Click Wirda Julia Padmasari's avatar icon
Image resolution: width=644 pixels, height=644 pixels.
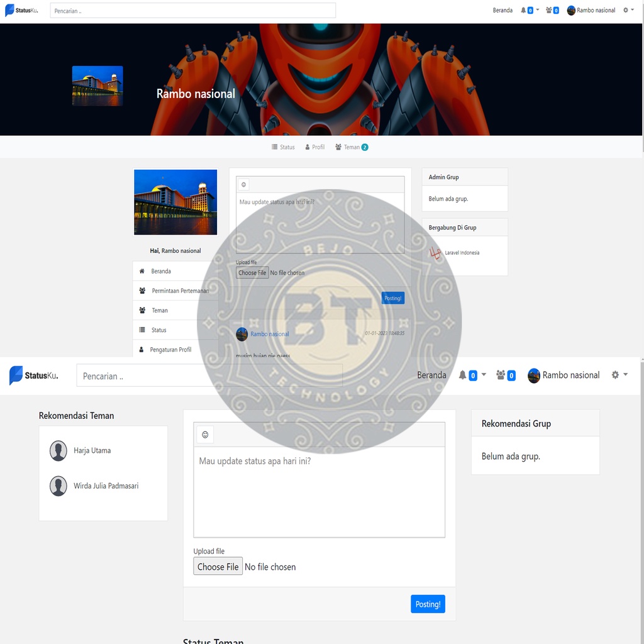[58, 486]
